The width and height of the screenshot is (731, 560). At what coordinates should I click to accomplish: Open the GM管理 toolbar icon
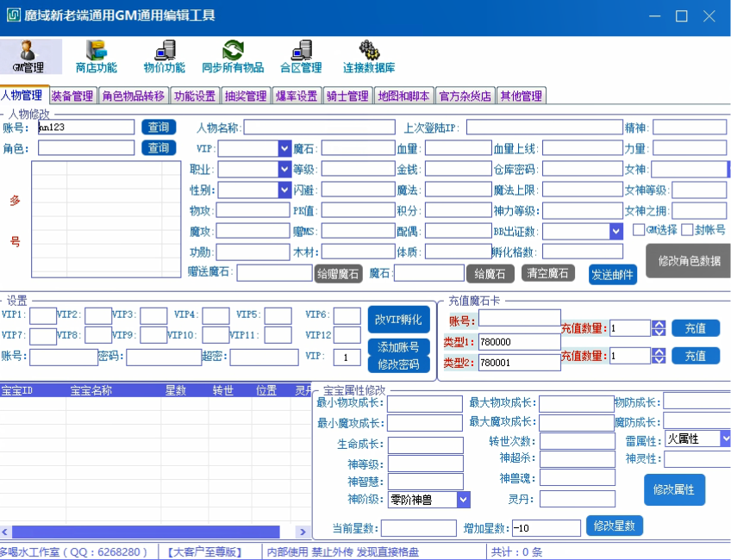(x=28, y=56)
